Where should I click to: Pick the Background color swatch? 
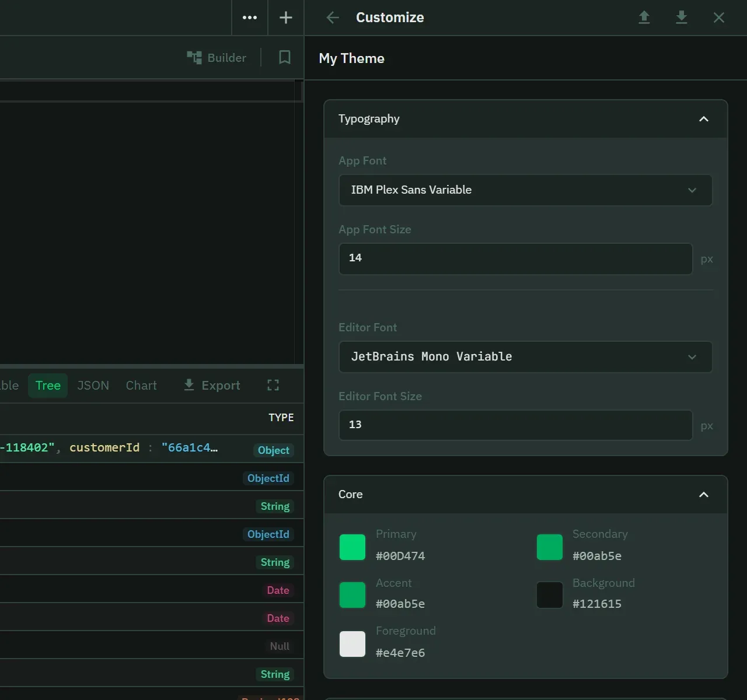pyautogui.click(x=550, y=595)
